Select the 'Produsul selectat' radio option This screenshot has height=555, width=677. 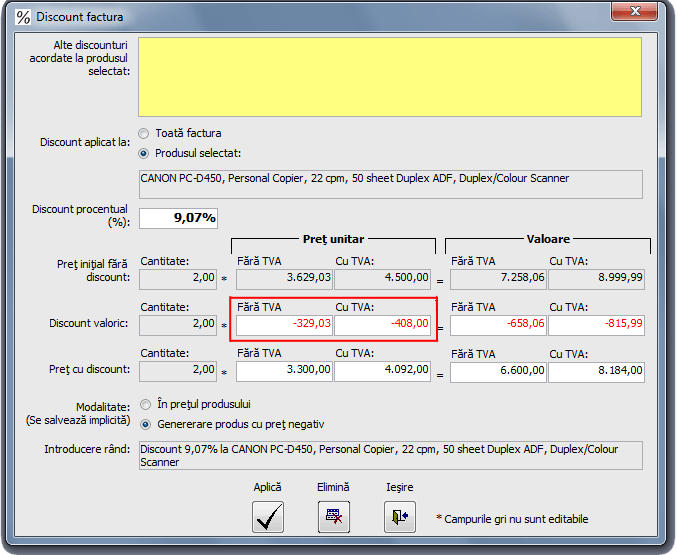(x=144, y=153)
